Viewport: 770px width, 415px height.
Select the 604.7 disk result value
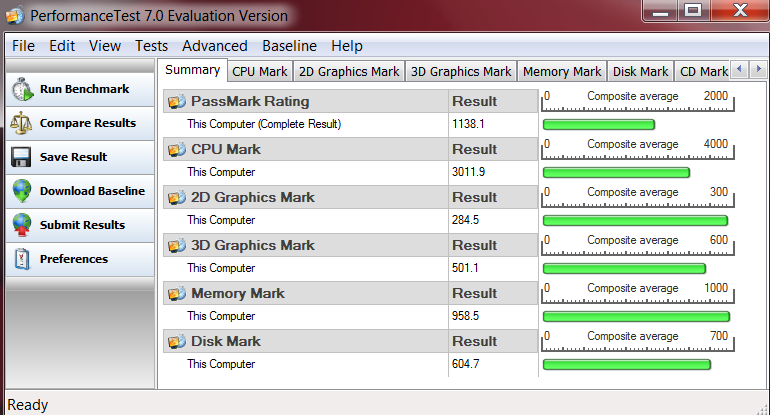pyautogui.click(x=466, y=364)
